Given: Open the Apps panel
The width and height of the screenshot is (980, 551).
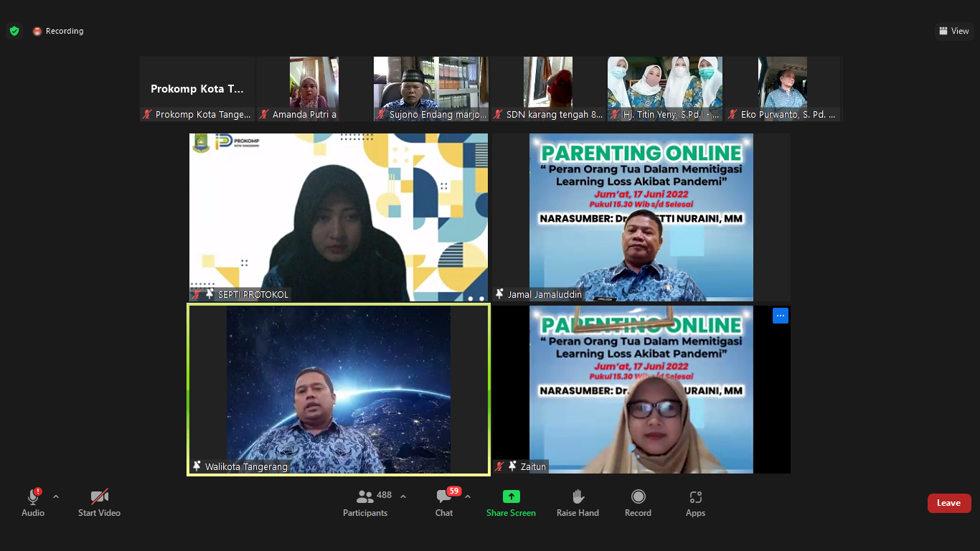Looking at the screenshot, I should [695, 503].
